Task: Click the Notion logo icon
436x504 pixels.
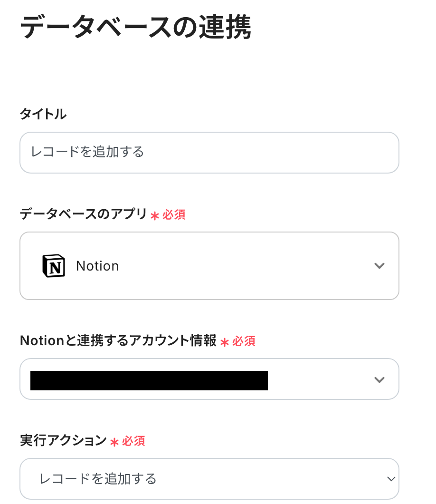Action: pos(53,266)
